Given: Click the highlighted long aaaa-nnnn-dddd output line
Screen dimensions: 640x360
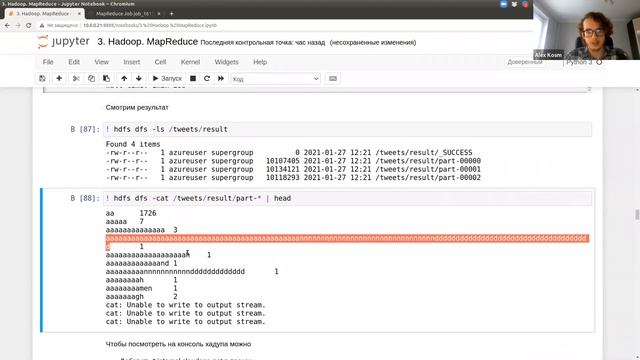Looking at the screenshot, I should [x=347, y=238].
